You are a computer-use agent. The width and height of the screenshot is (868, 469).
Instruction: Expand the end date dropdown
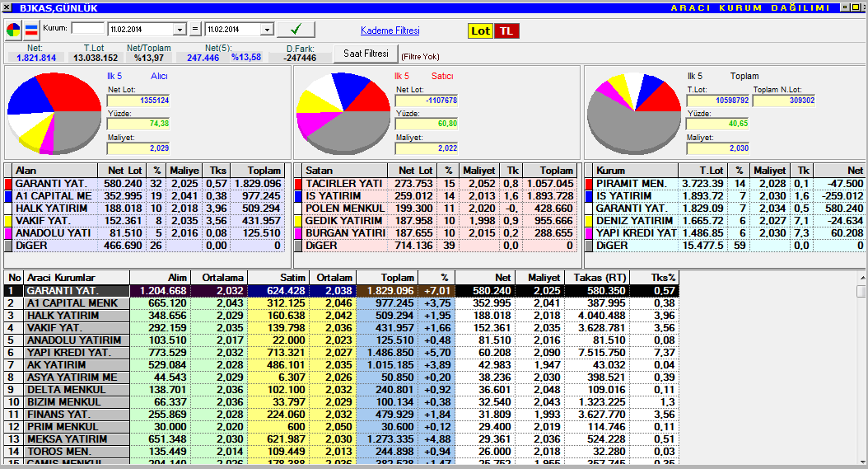[x=266, y=30]
